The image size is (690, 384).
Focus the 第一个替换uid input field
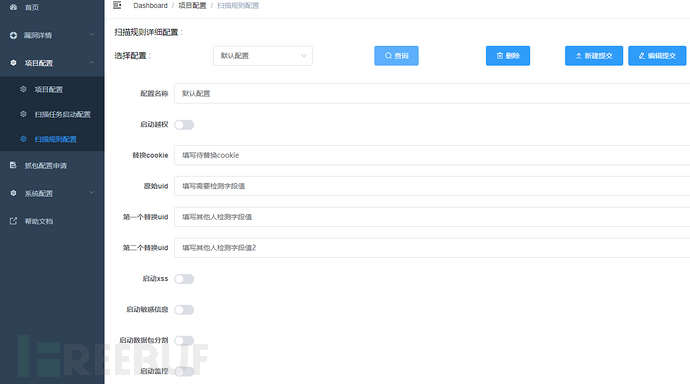(x=432, y=217)
